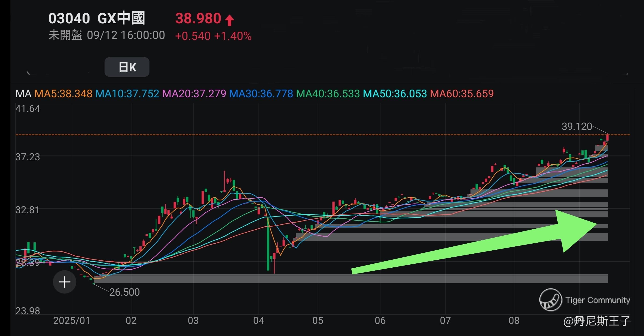Click the Tiger Community logo icon
The image size is (644, 336).
point(551,300)
